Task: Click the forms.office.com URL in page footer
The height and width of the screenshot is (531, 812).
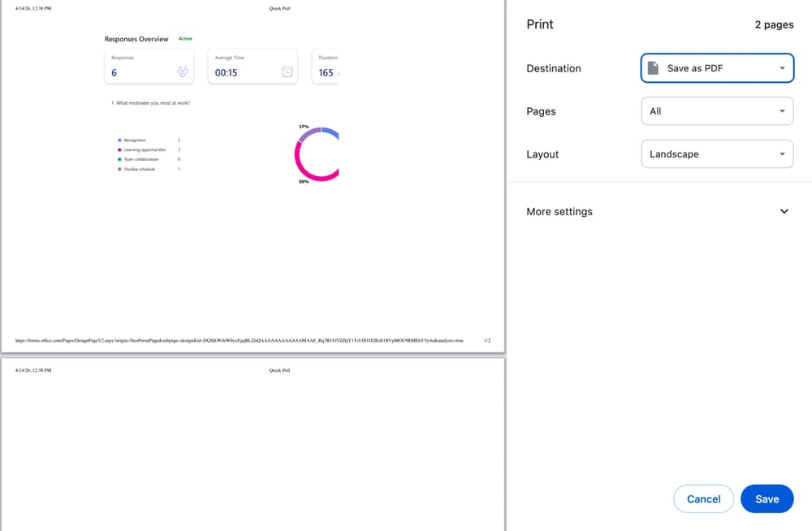Action: pyautogui.click(x=239, y=341)
